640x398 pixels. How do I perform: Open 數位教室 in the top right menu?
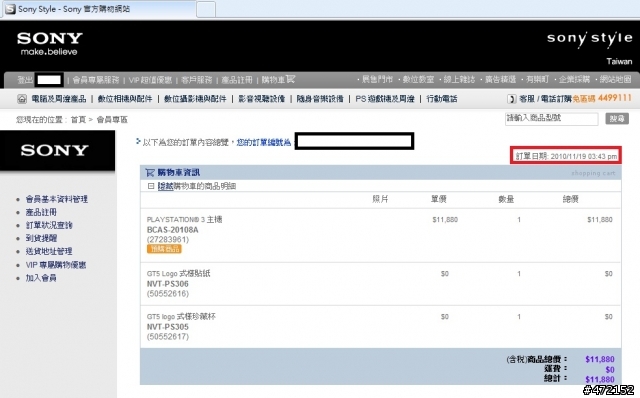tap(418, 79)
